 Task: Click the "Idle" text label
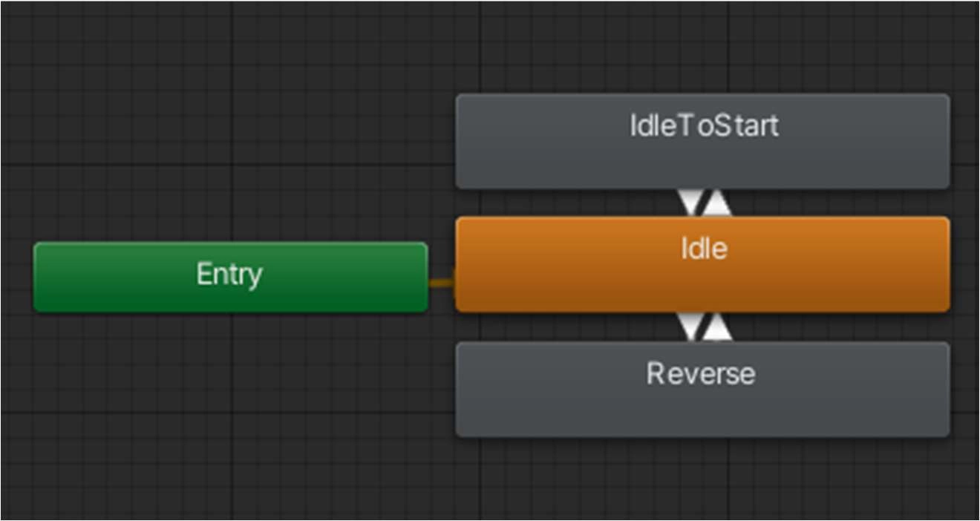[704, 249]
